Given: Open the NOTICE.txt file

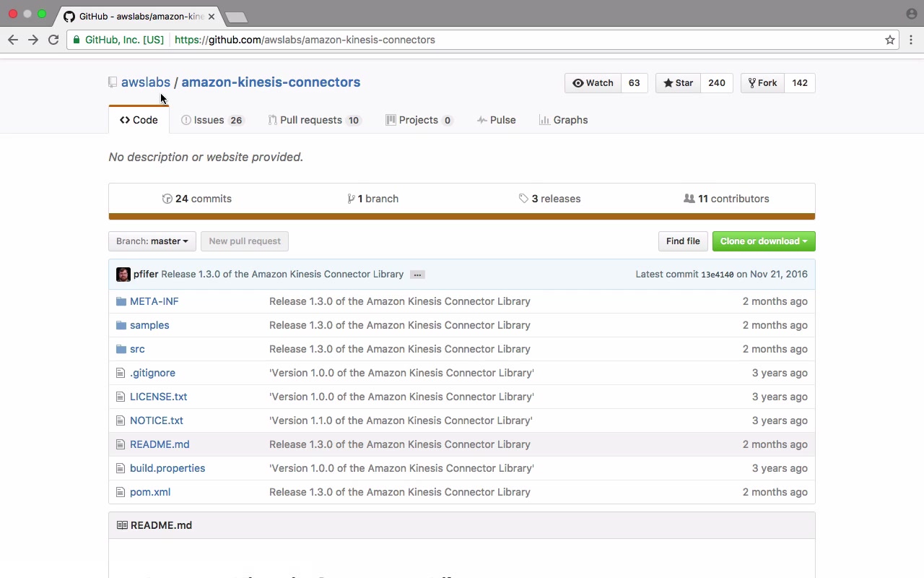Looking at the screenshot, I should (157, 420).
